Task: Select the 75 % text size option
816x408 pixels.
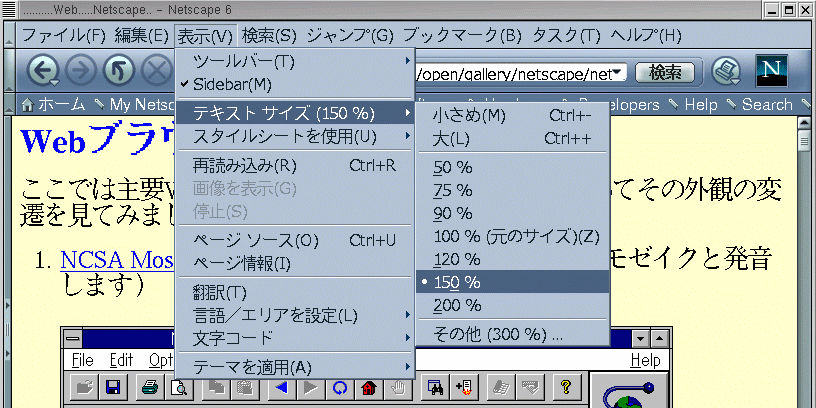Action: (x=513, y=190)
